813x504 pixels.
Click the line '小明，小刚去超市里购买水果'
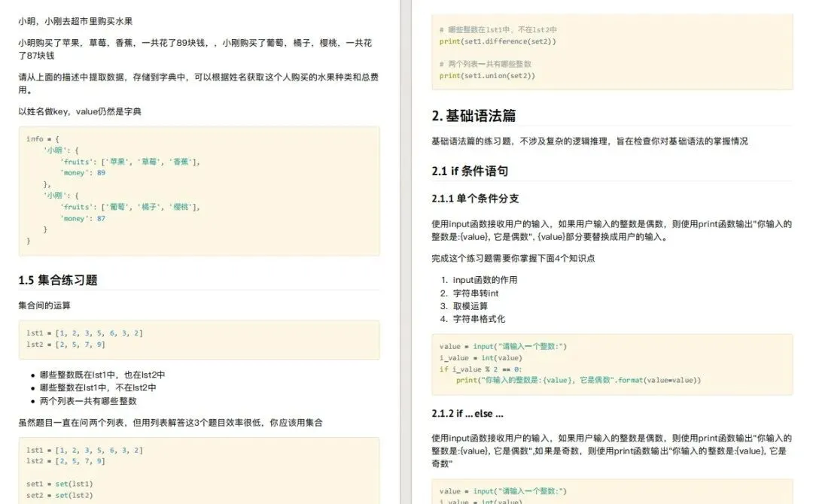click(x=75, y=21)
